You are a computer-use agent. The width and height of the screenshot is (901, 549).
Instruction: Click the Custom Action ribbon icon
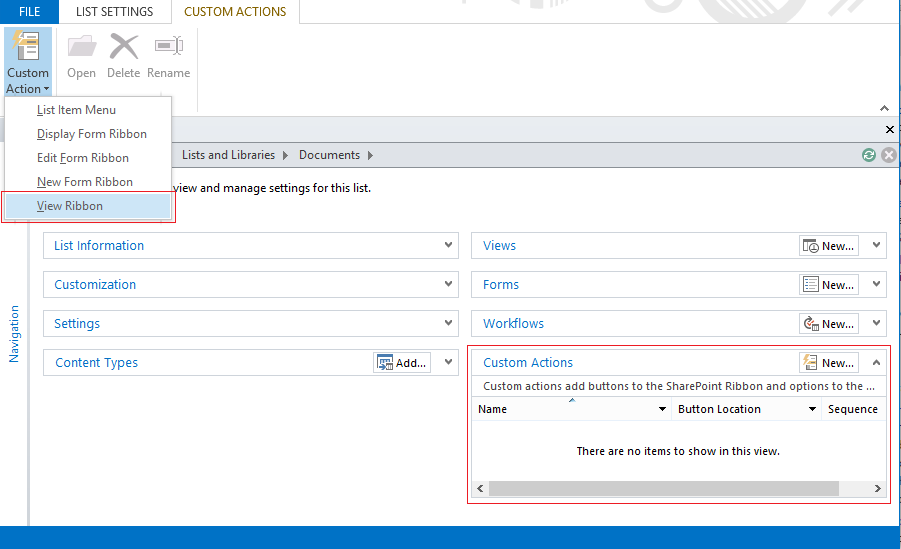click(27, 48)
